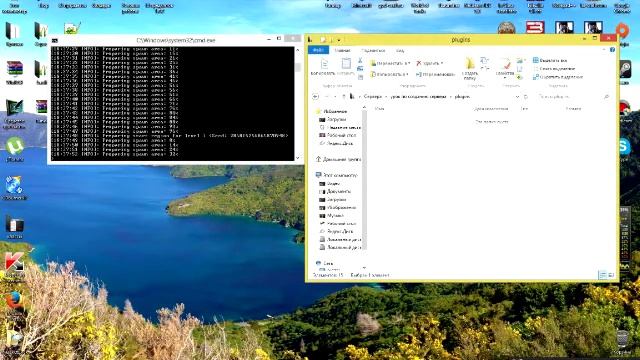Click the plugins breadcrumb in address bar
The width and height of the screenshot is (640, 360).
[462, 97]
